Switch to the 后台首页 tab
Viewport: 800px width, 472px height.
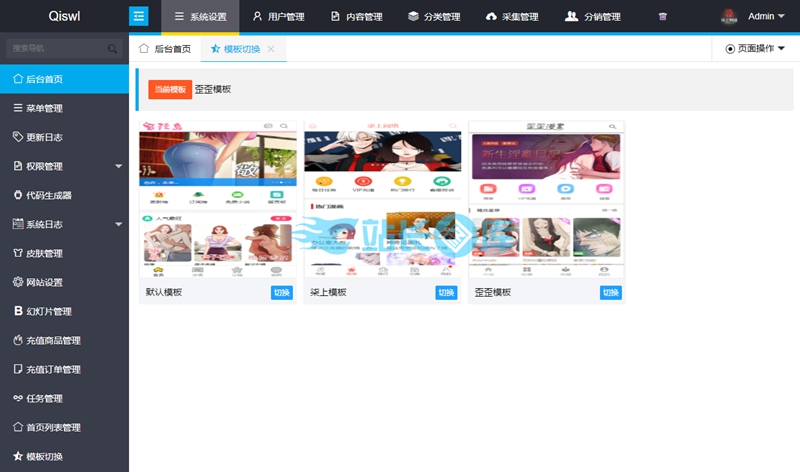click(164, 48)
